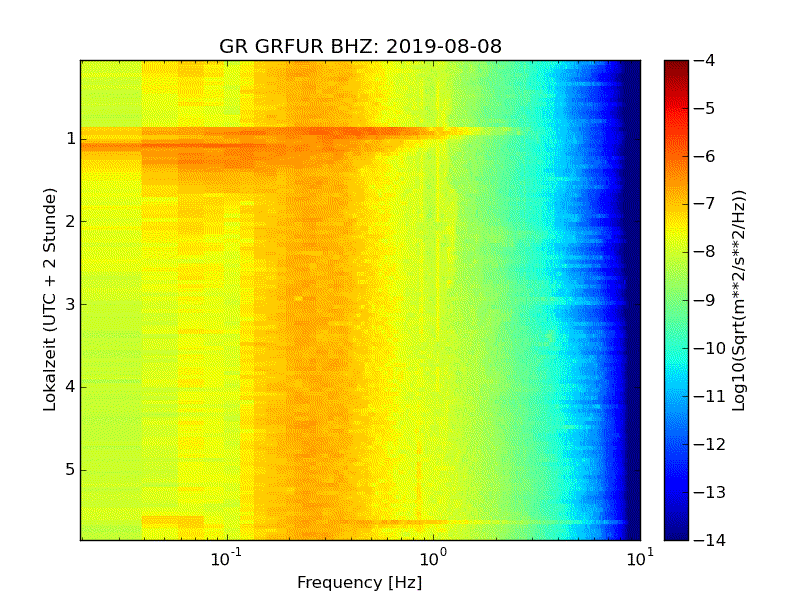The image size is (800, 600).
Task: Click the Lokalzeit (UTC + 2 Stunde) axis label
Action: pyautogui.click(x=49, y=299)
